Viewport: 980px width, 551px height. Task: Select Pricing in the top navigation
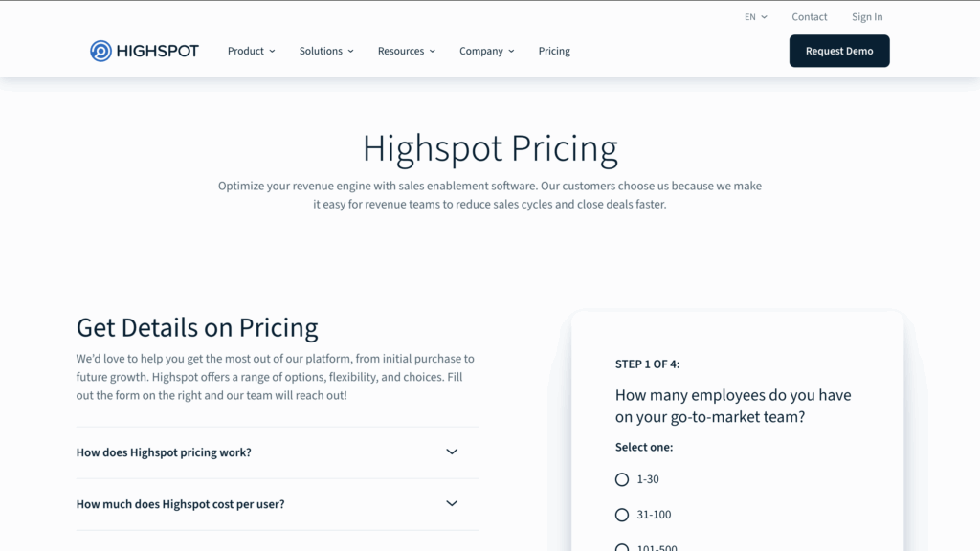(x=554, y=51)
